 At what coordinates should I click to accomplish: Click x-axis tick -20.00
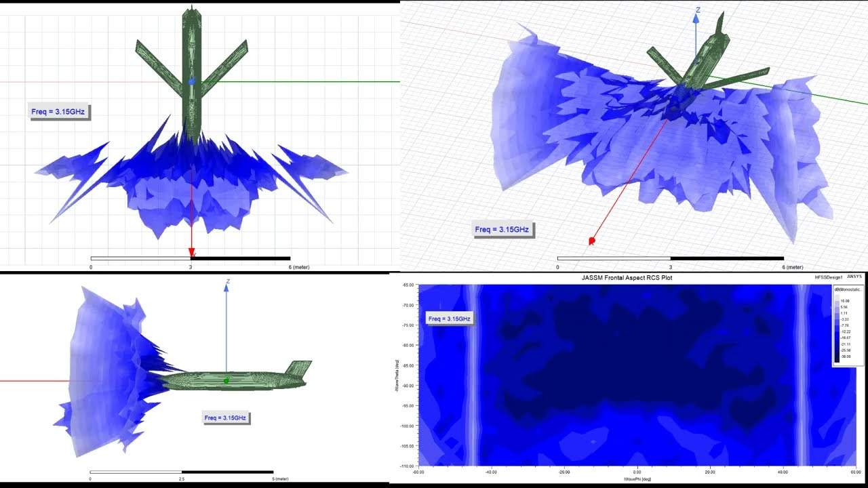(564, 472)
